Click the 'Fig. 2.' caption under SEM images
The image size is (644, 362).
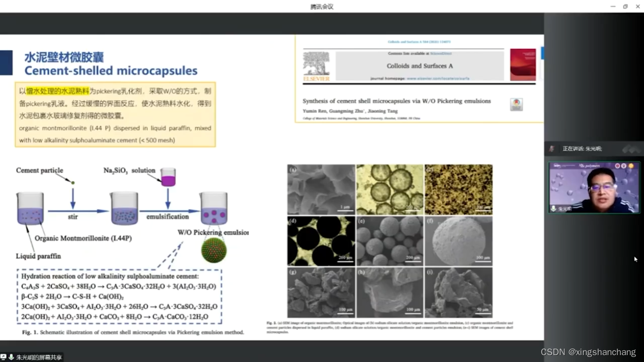click(x=390, y=327)
